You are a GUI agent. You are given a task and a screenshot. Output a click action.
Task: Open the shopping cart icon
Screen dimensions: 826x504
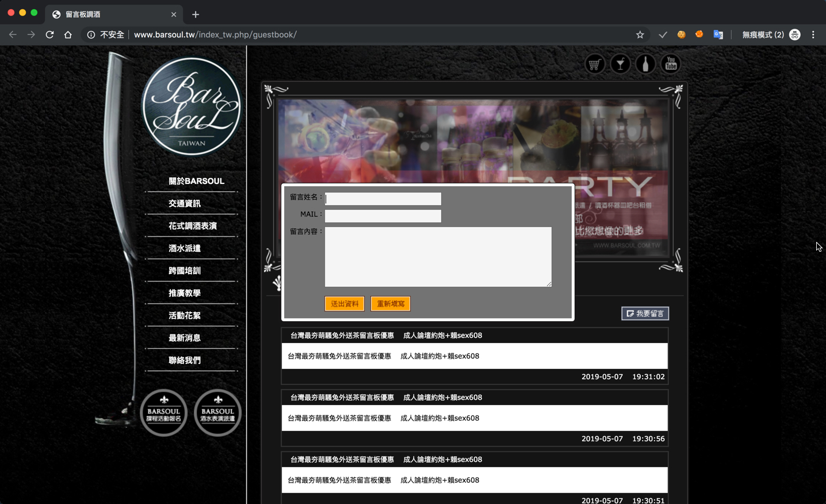click(x=595, y=64)
